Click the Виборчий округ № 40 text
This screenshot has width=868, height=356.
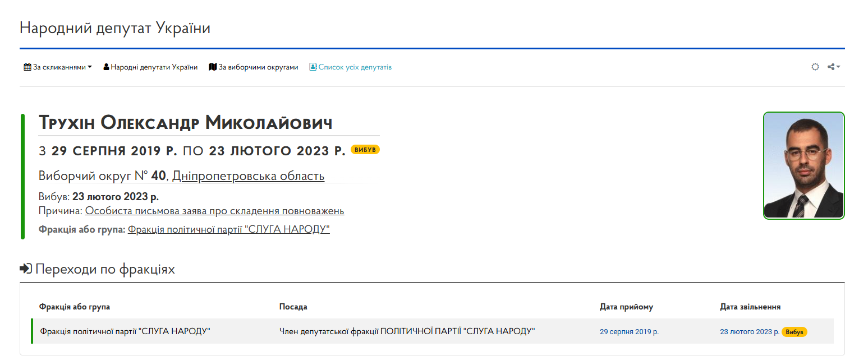[102, 176]
